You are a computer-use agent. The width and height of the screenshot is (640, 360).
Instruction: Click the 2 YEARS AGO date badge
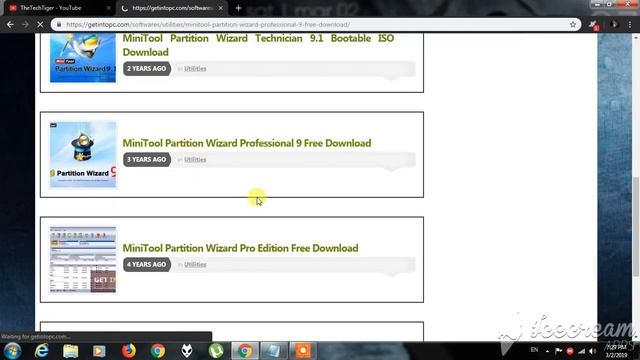147,69
